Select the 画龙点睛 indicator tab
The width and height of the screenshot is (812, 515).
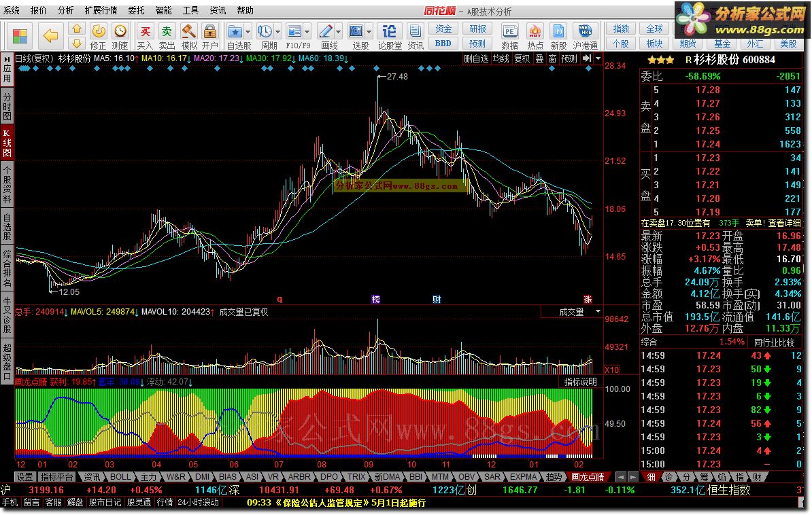coord(588,477)
